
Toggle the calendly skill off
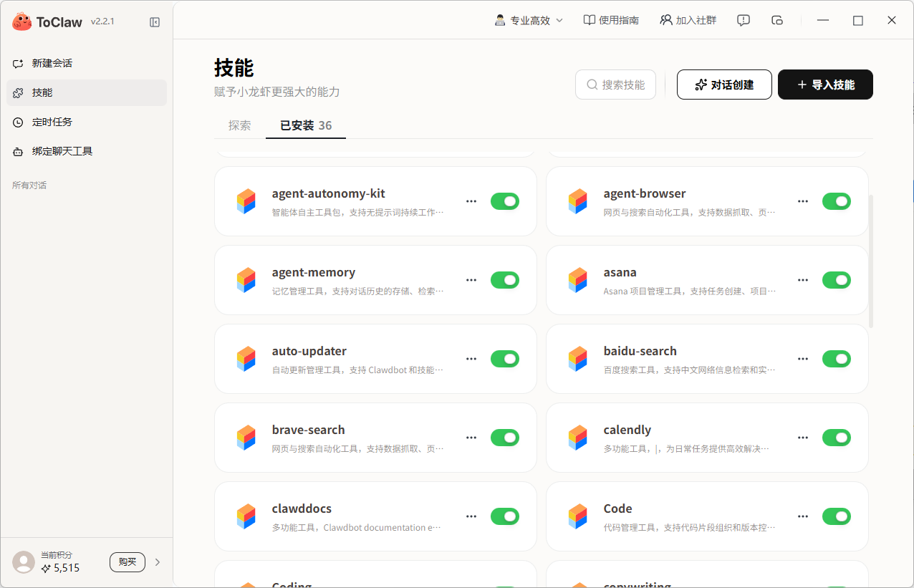[x=837, y=438]
